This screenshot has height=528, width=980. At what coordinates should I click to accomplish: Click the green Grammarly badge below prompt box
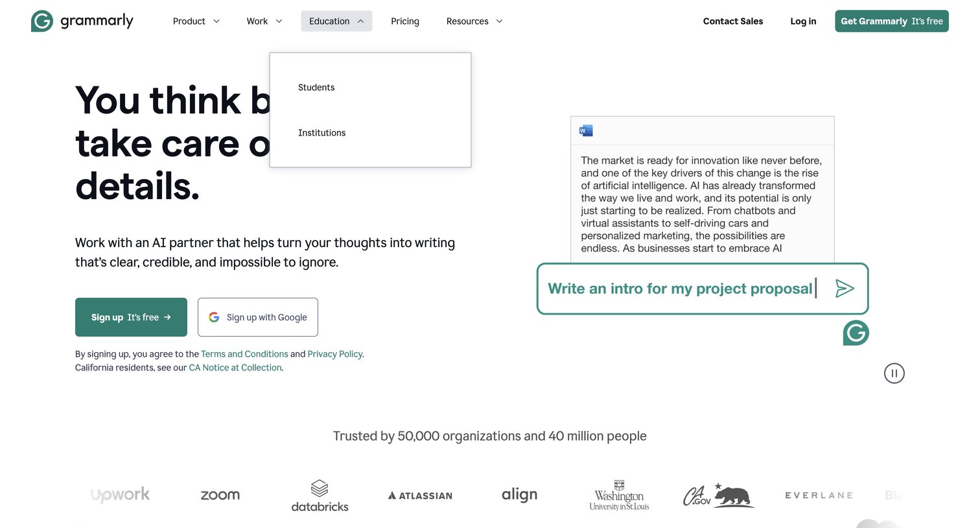click(x=856, y=333)
